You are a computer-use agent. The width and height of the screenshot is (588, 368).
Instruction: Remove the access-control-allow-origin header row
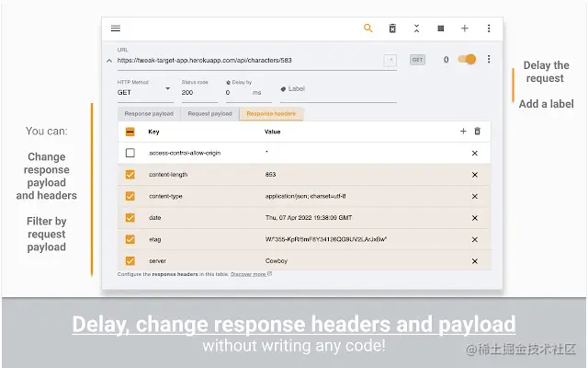pyautogui.click(x=474, y=154)
